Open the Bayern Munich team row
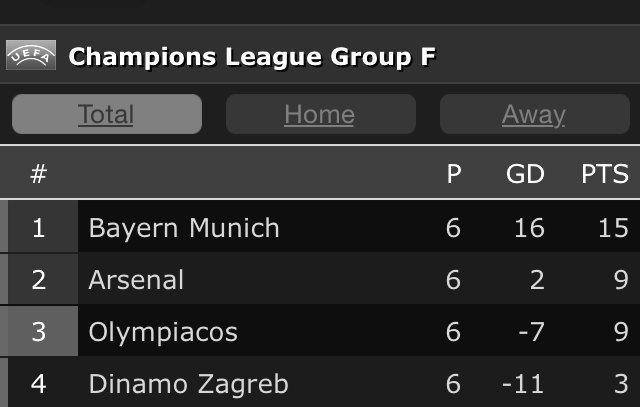Viewport: 640px width, 407px height. click(320, 227)
